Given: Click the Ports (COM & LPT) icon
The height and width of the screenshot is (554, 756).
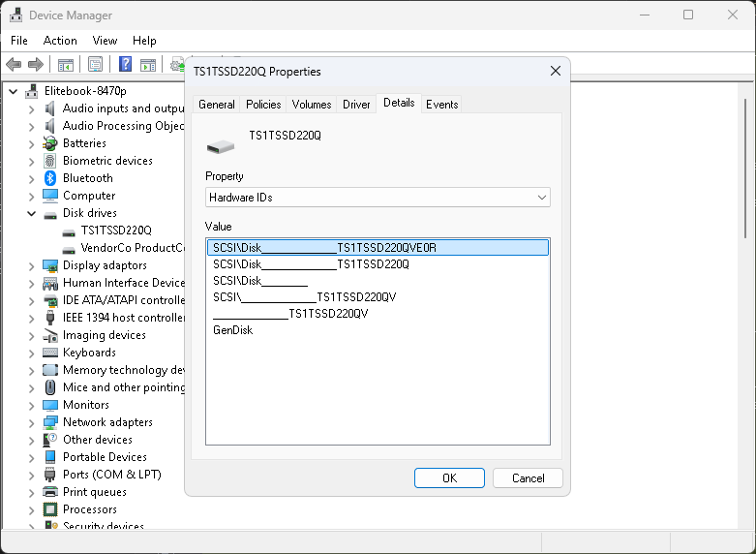Looking at the screenshot, I should coord(50,475).
